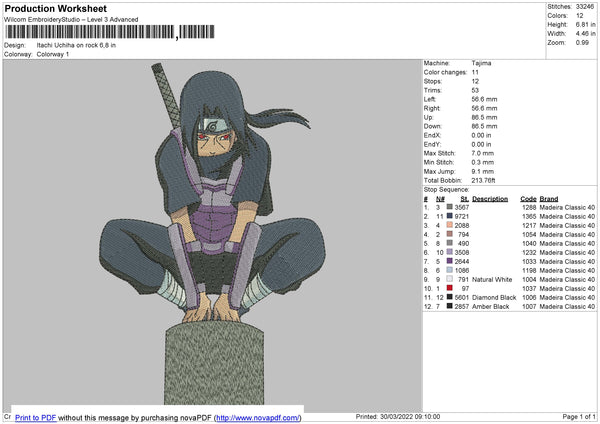Image resolution: width=600 pixels, height=424 pixels.
Task: Click the EndX value 0.00 in
Action: pyautogui.click(x=481, y=135)
